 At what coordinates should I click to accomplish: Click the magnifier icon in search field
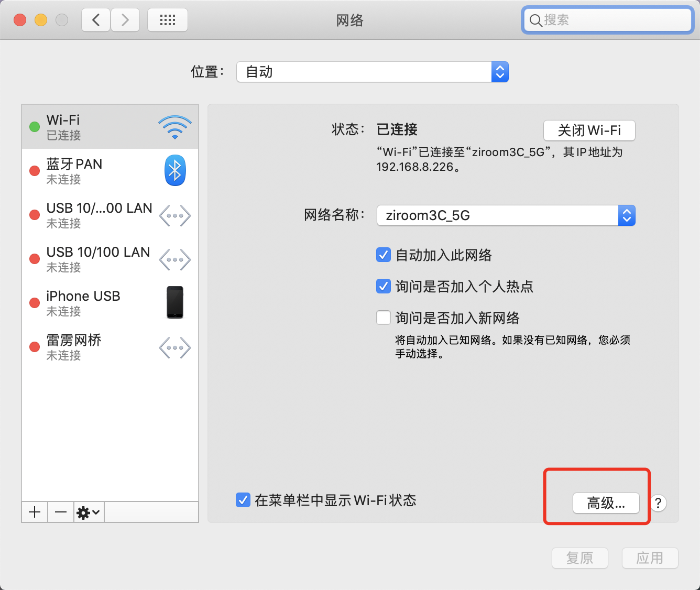535,20
